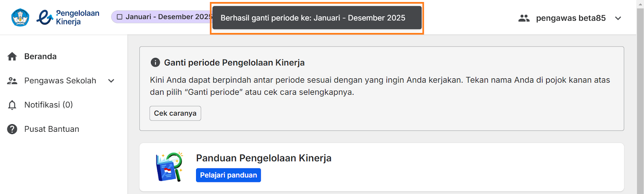
Task: Open the account dropdown chevron at top right
Action: [618, 18]
